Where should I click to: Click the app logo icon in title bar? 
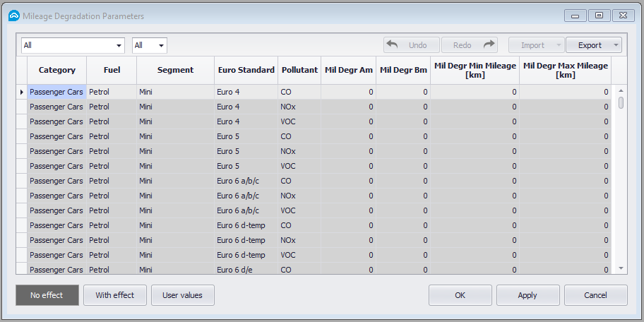(x=13, y=15)
